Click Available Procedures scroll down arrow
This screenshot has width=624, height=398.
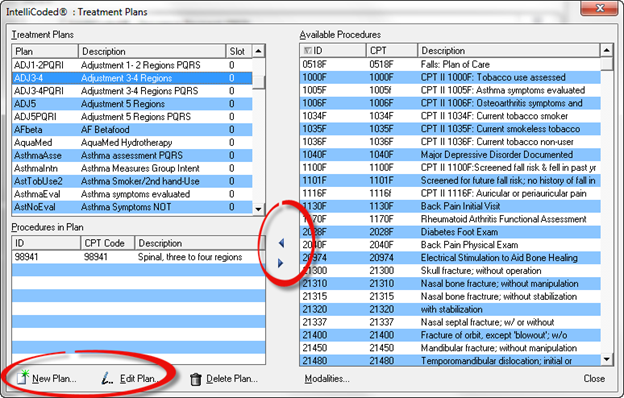click(x=606, y=359)
